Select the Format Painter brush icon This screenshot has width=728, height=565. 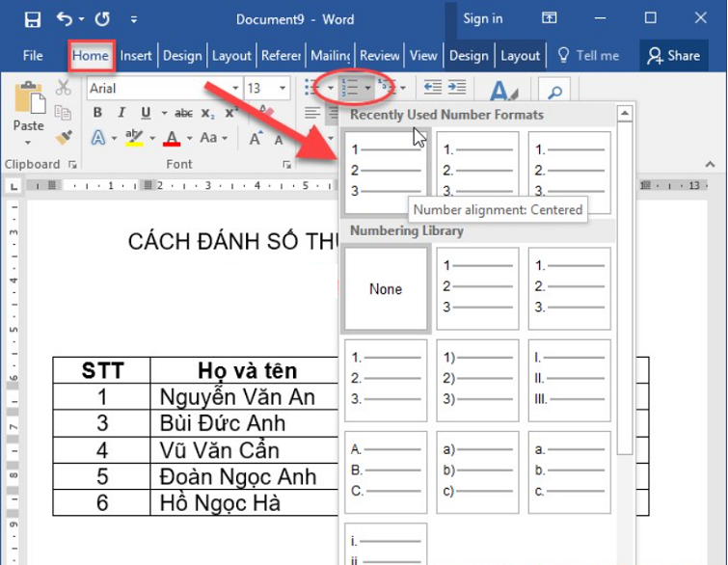(x=64, y=138)
